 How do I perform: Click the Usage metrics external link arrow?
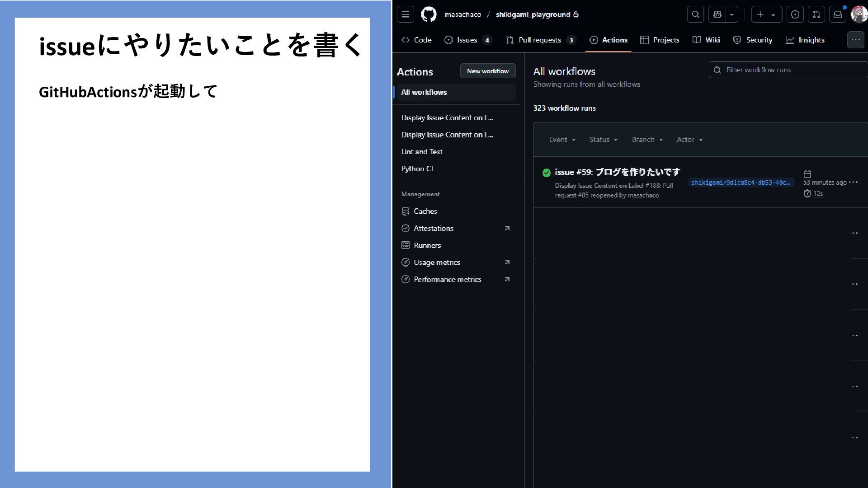pos(507,263)
